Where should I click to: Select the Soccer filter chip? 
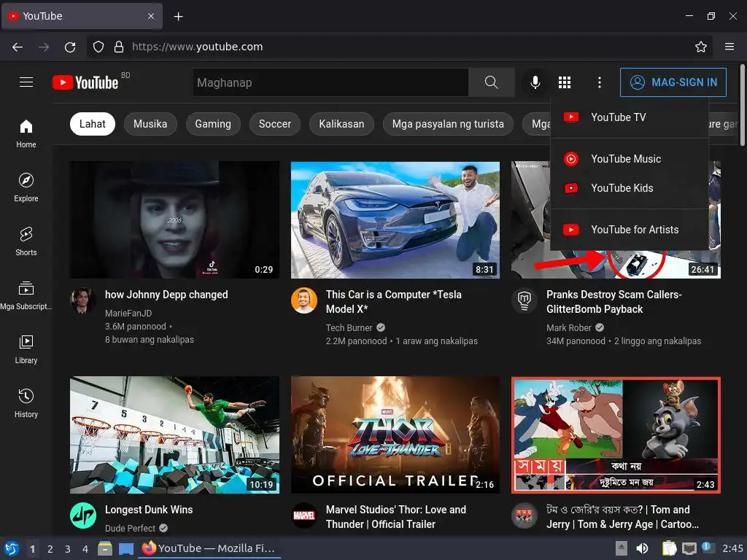(x=275, y=124)
